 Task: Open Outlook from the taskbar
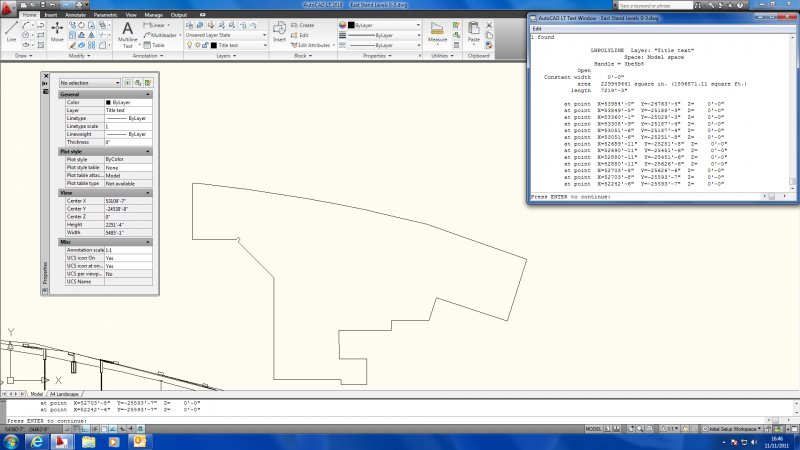pos(139,441)
